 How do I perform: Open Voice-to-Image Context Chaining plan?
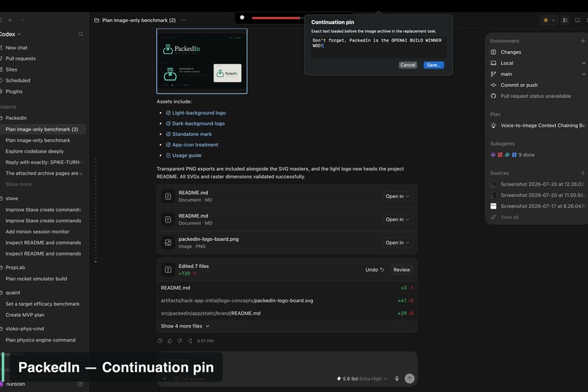538,126
